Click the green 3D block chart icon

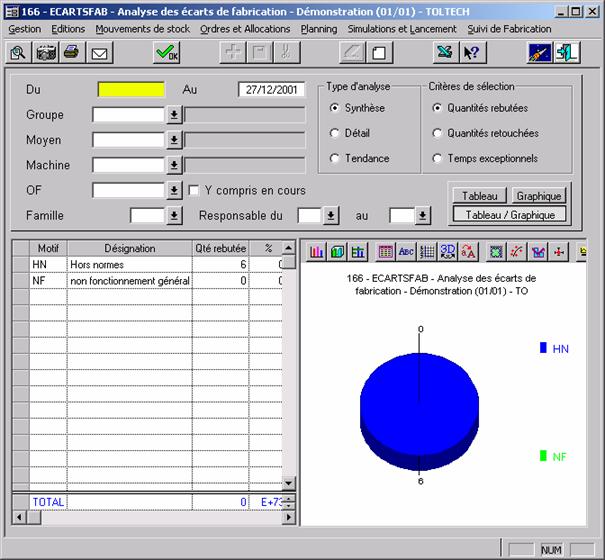(337, 252)
